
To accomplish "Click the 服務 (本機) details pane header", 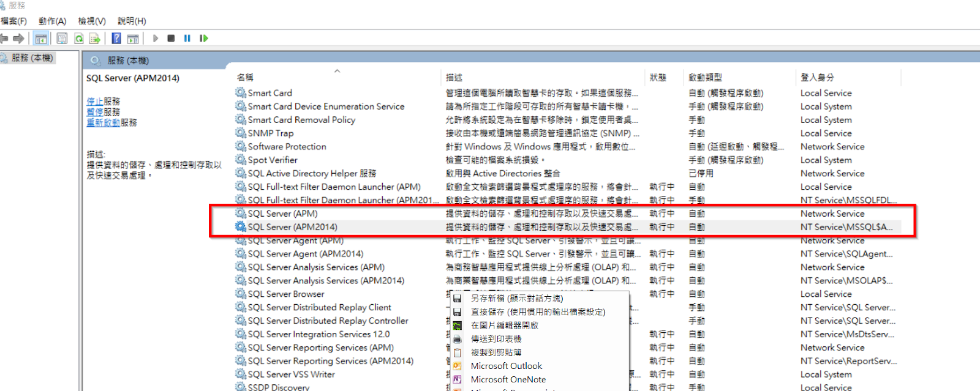I will (128, 61).
